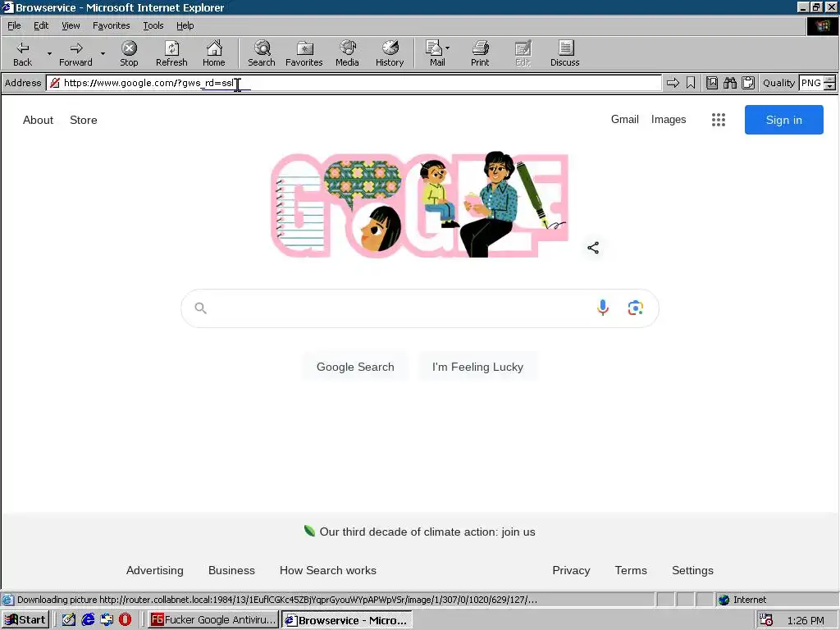Open the Store link
This screenshot has height=630, width=840.
point(84,120)
